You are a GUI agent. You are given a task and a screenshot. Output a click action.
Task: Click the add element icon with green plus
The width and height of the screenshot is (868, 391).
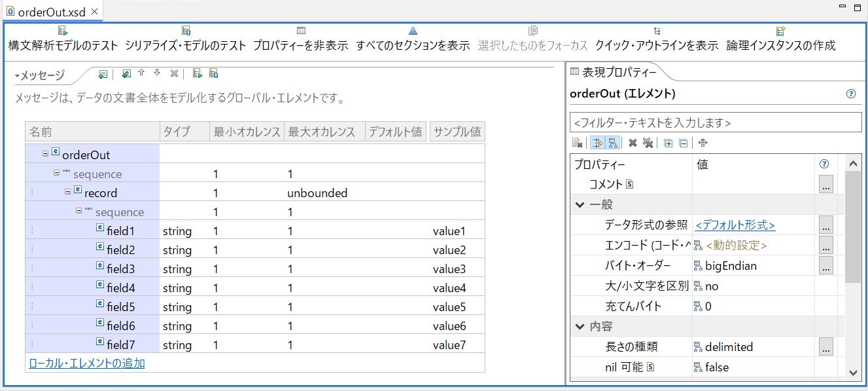click(x=126, y=74)
